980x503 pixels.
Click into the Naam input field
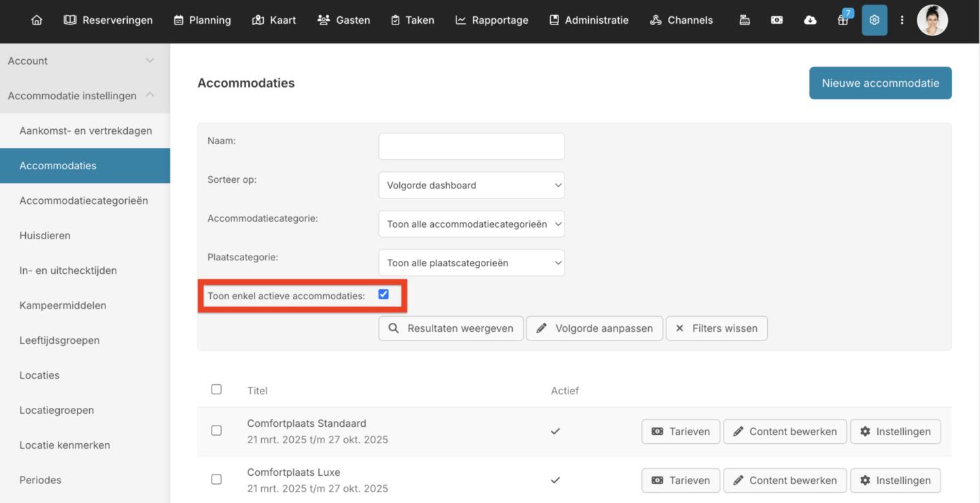[x=471, y=146]
